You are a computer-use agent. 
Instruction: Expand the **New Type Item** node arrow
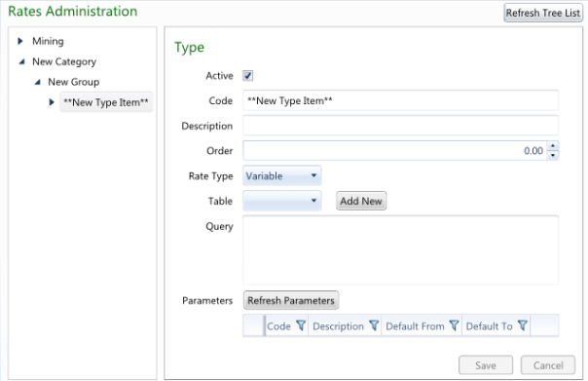(x=52, y=102)
